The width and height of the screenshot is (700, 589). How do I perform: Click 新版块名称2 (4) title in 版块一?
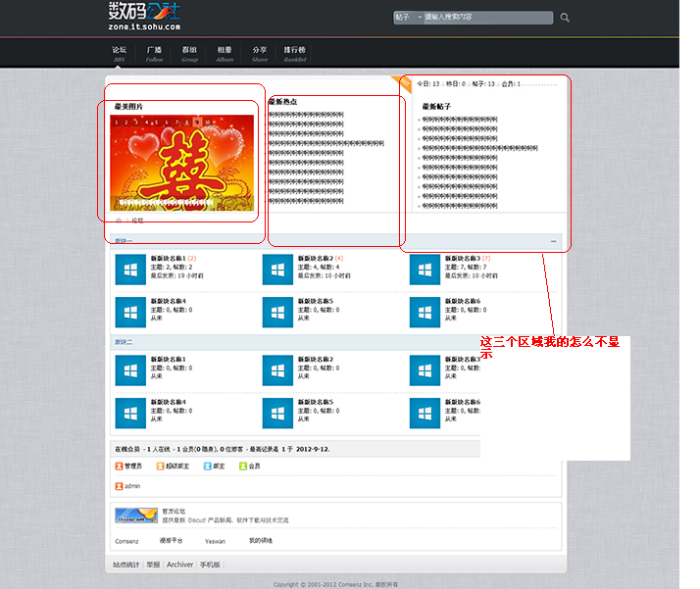coord(316,259)
